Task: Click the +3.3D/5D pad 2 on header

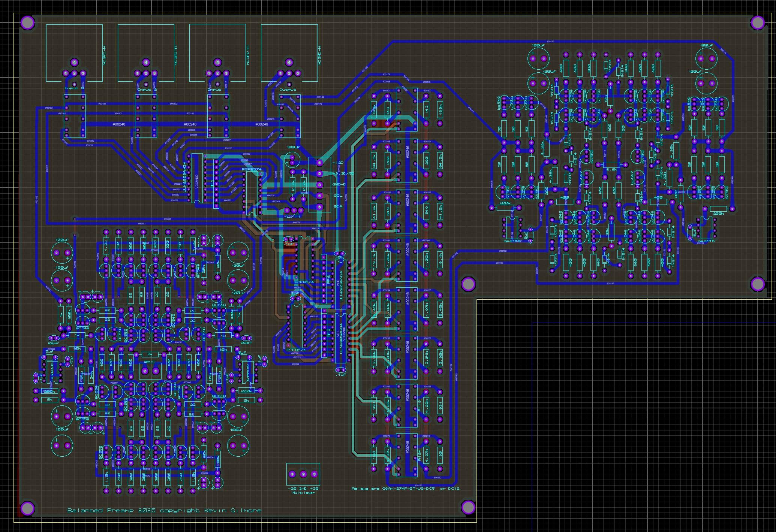Action: [319, 173]
